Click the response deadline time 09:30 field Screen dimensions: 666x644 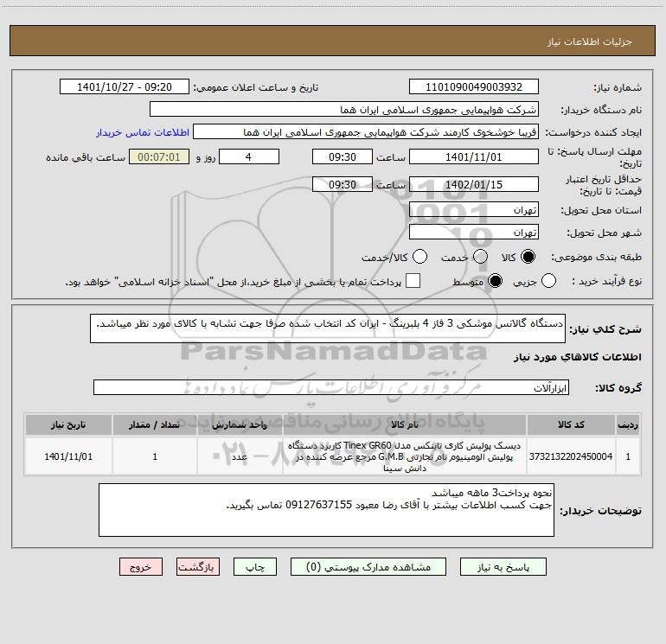click(x=343, y=156)
